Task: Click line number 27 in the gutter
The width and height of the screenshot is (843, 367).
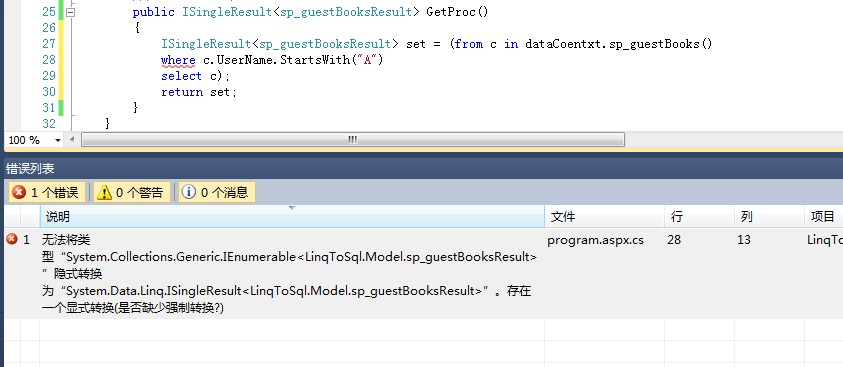Action: [x=49, y=44]
